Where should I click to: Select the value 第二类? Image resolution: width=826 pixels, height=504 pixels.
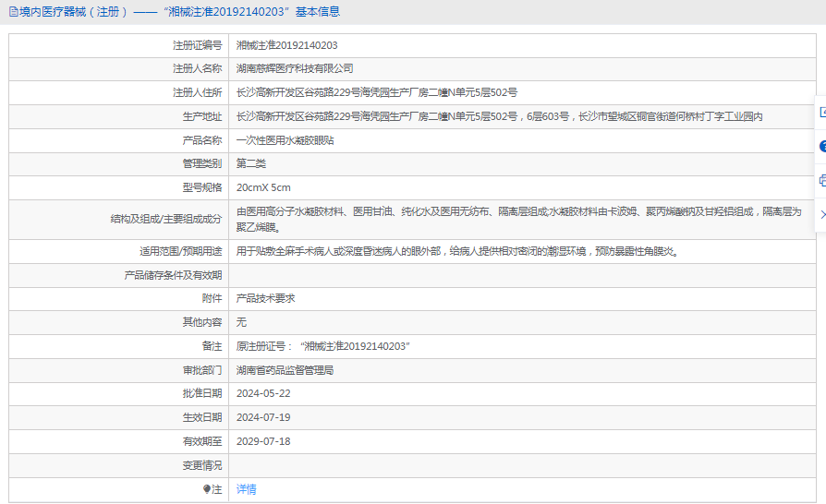tap(250, 163)
